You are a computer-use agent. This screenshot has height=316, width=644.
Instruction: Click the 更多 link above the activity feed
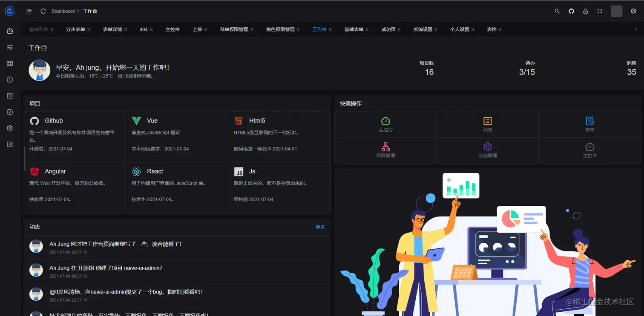coord(320,227)
